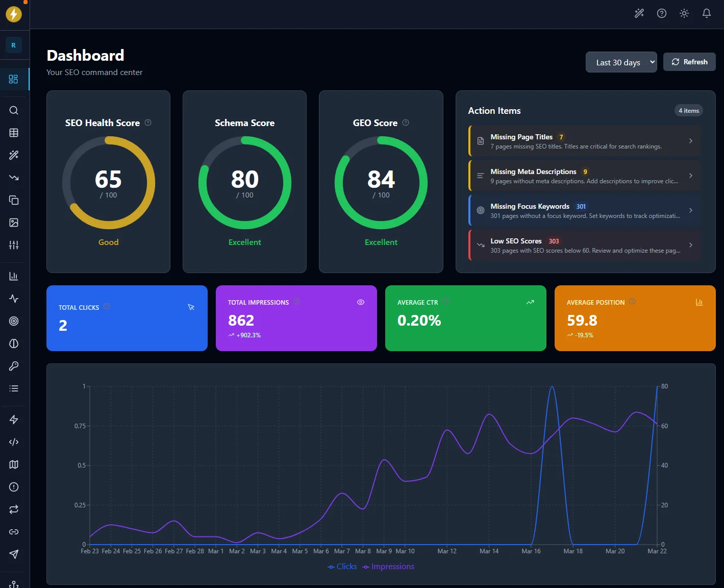Viewport: 724px width, 588px height.
Task: Open the bar chart analytics icon in sidebar
Action: tap(14, 276)
